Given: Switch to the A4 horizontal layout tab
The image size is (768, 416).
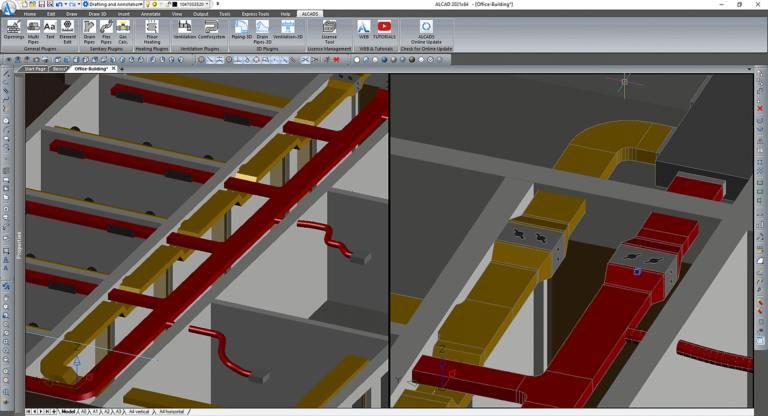Looking at the screenshot, I should click(171, 412).
